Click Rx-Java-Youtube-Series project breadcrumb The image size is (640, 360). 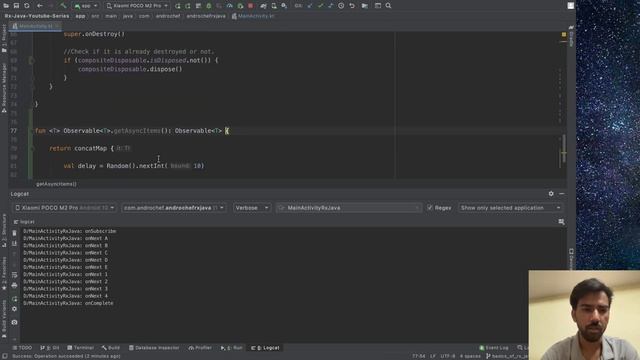[37, 16]
